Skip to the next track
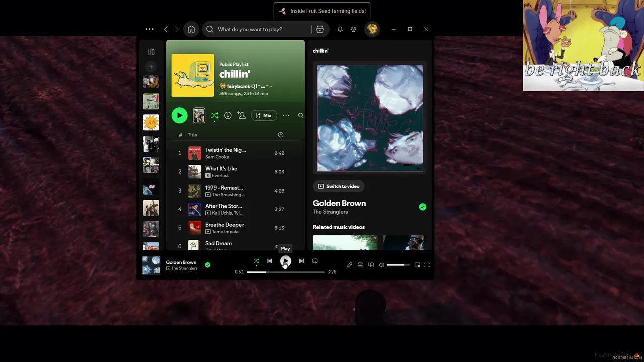This screenshot has height=362, width=644. click(301, 261)
